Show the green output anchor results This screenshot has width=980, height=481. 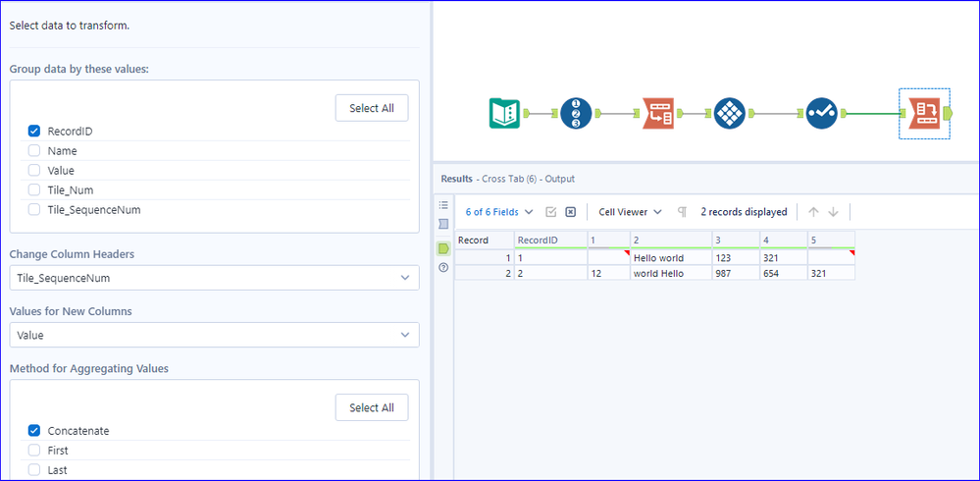pos(443,248)
